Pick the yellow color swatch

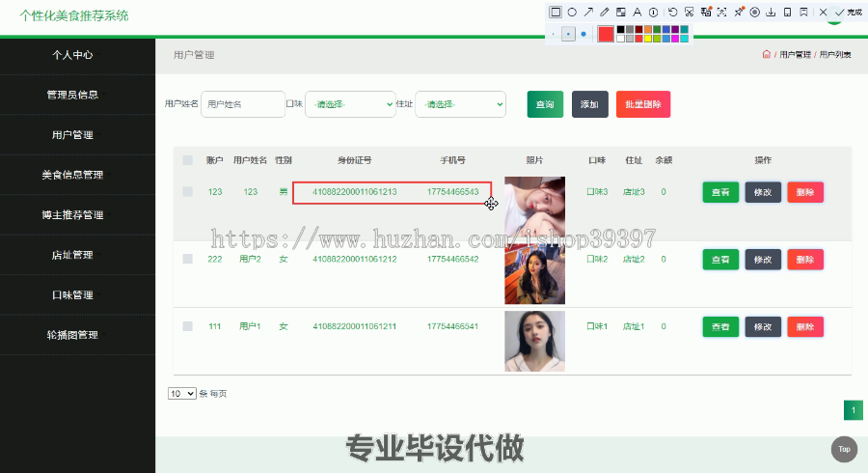pyautogui.click(x=648, y=39)
